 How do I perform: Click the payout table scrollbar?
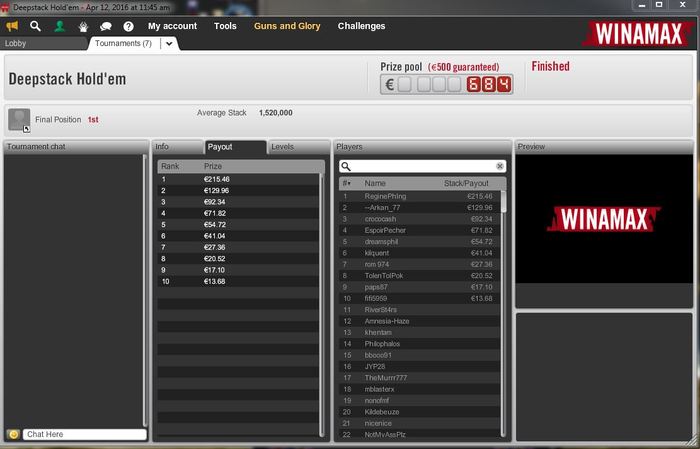[x=321, y=305]
